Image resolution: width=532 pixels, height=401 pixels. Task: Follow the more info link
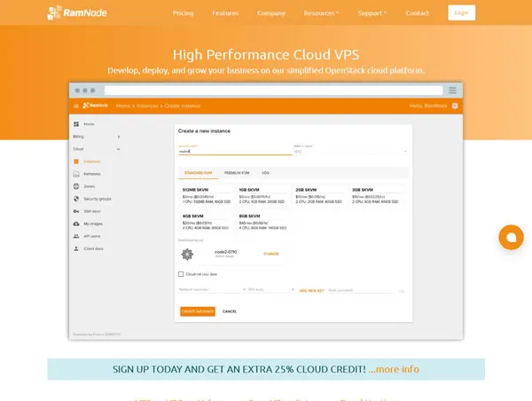point(394,369)
